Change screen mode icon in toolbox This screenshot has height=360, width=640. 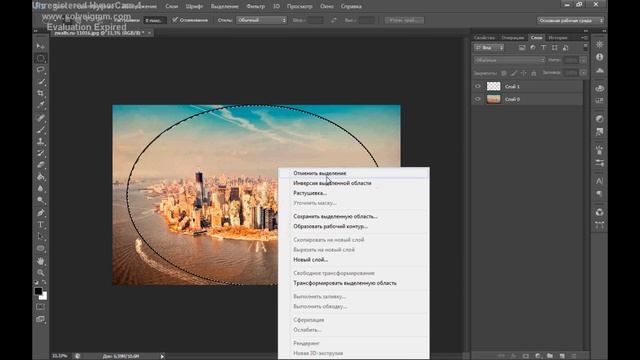coord(40,319)
